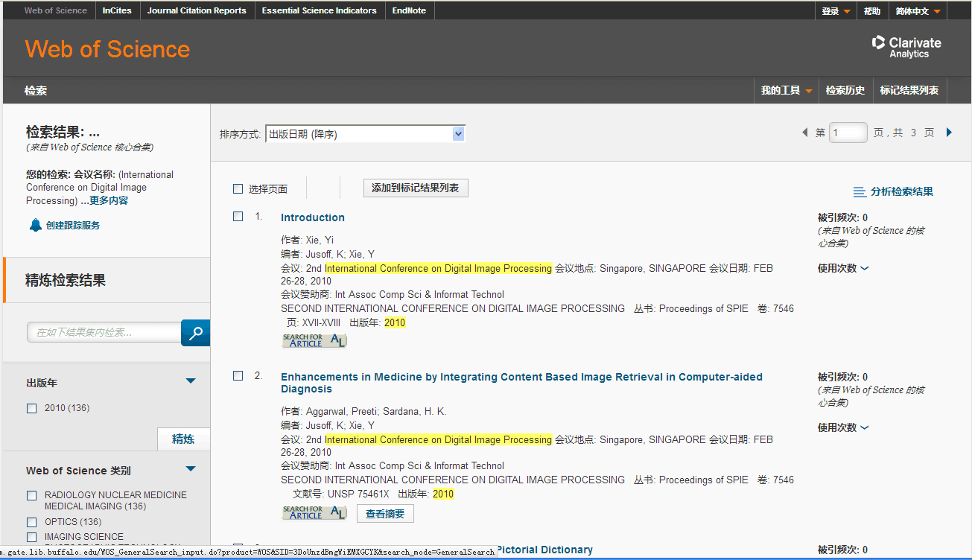Check the OPTICS (136) category filter
Screen dimensions: 972x560
point(31,522)
